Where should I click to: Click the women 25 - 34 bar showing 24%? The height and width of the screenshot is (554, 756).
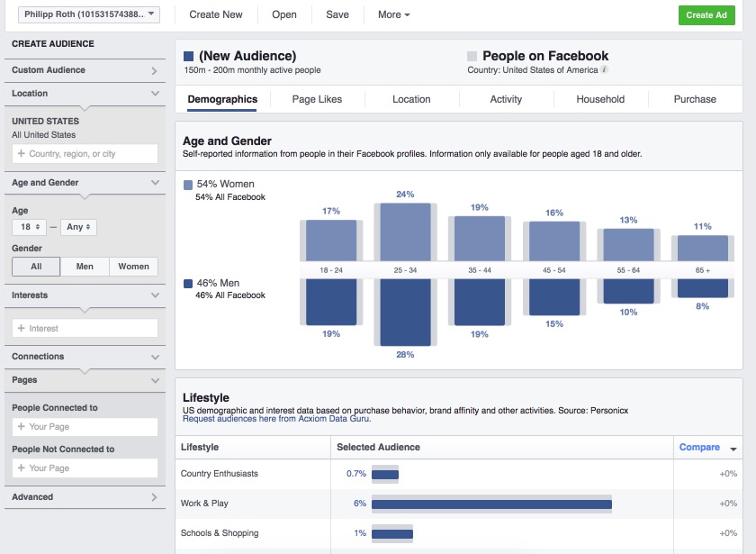(405, 232)
